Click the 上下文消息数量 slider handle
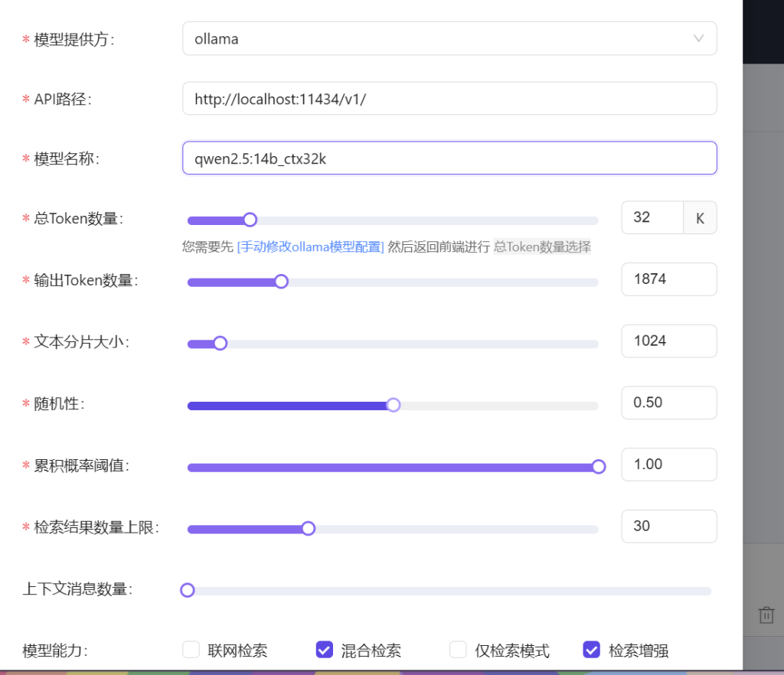784x675 pixels. [x=188, y=590]
